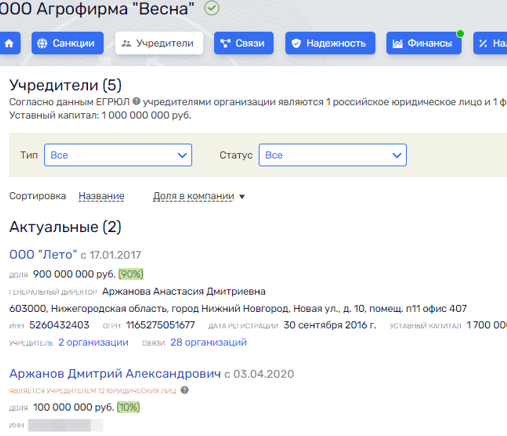Click the Финансы chart icon
The width and height of the screenshot is (507, 436).
(x=397, y=43)
